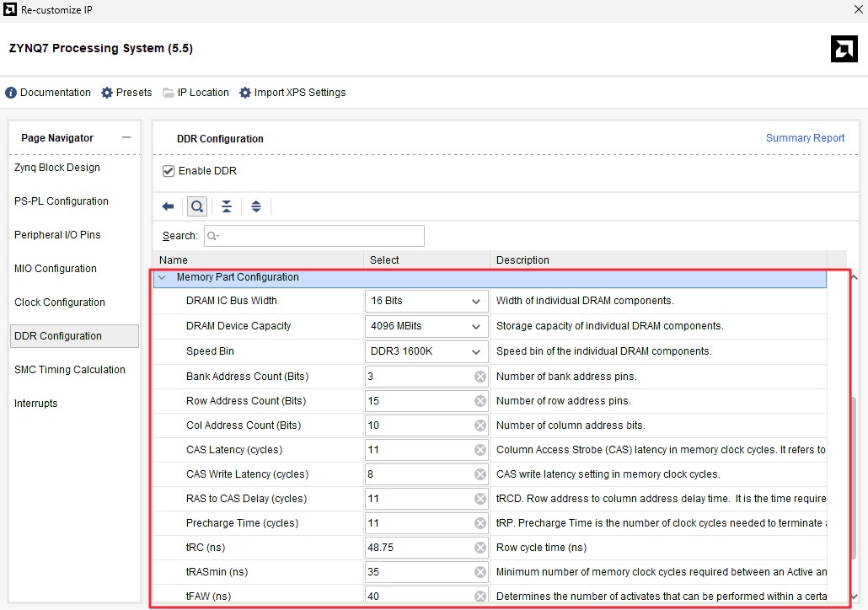Click the back arrow toolbar icon

[168, 206]
